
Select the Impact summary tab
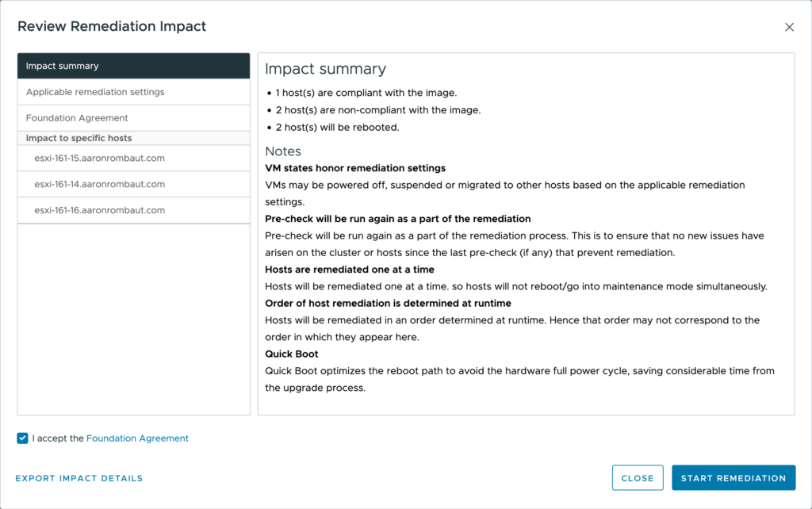click(133, 66)
